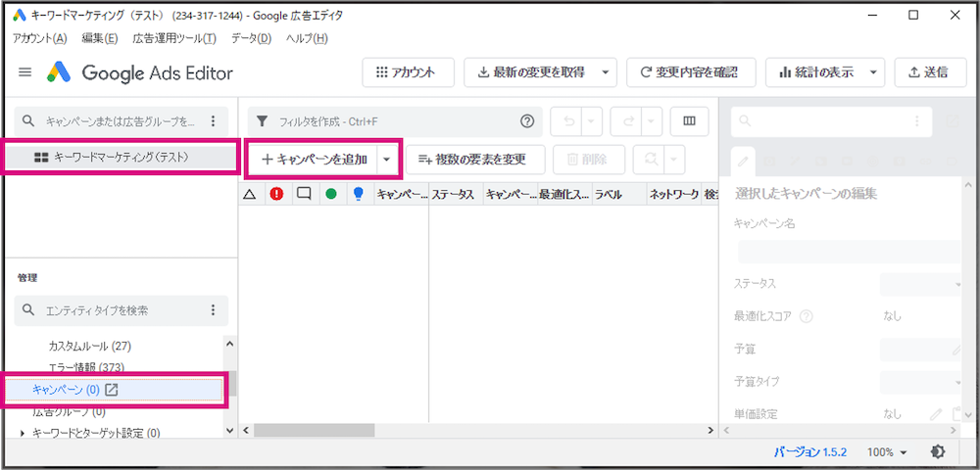
Task: Open filter help question mark icon
Action: pos(527,121)
